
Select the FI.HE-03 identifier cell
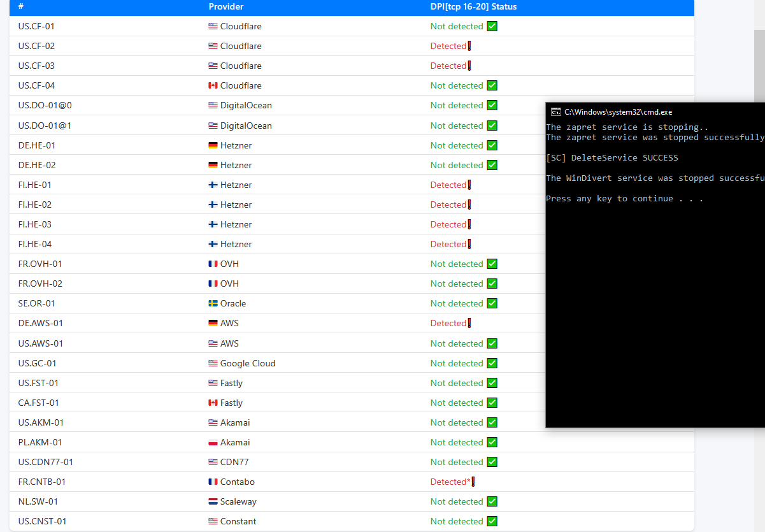[35, 224]
